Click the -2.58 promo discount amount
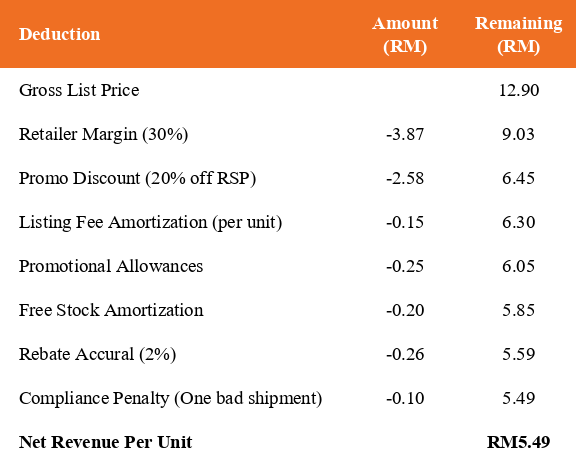 405,178
